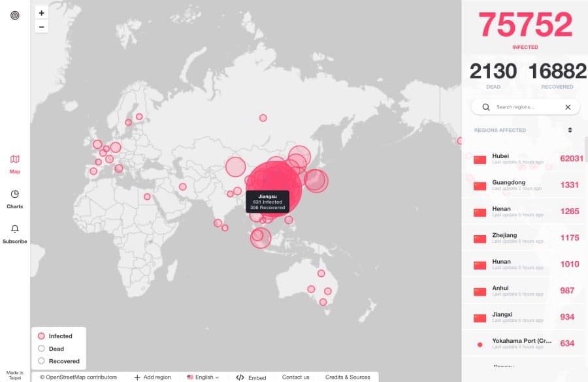Click the magnifier search icon
Viewport: 588px width, 382px height.
[x=485, y=107]
